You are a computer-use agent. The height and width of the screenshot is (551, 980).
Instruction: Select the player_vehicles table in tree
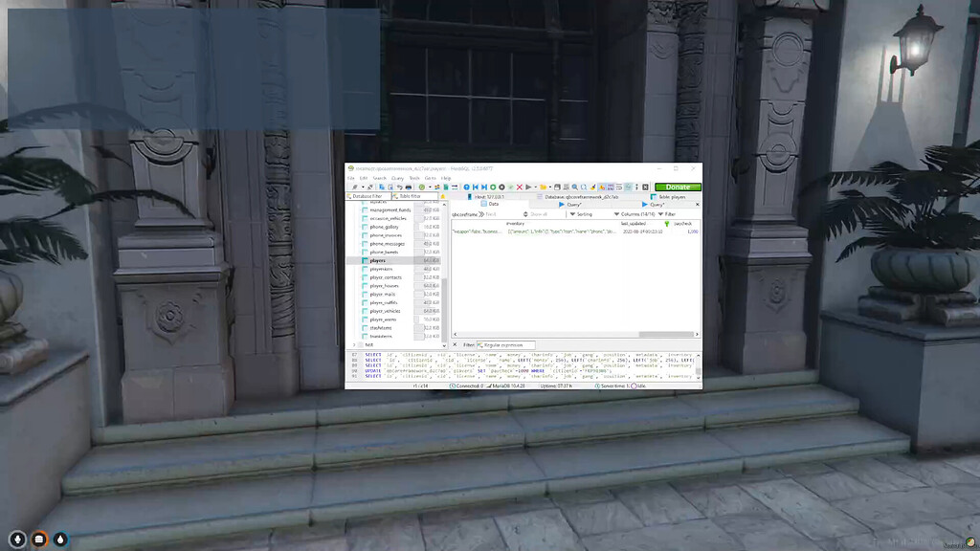click(x=386, y=311)
